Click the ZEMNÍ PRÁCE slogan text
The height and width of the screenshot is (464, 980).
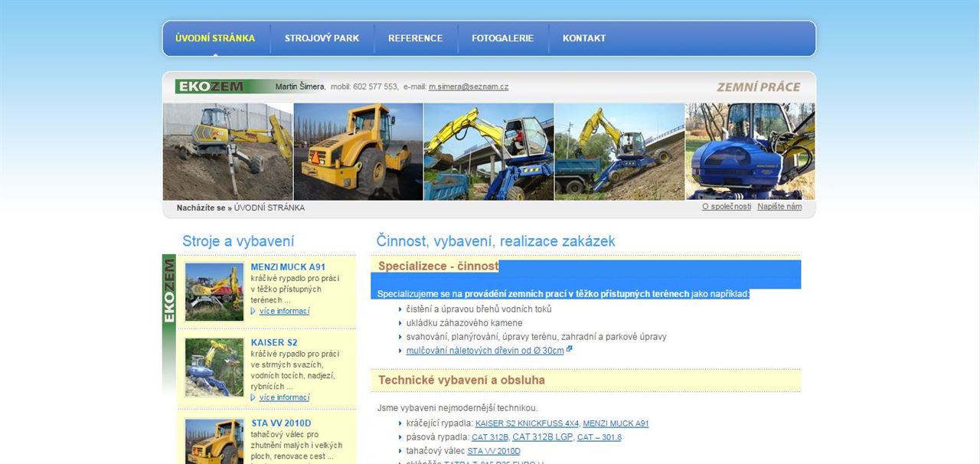tap(758, 87)
